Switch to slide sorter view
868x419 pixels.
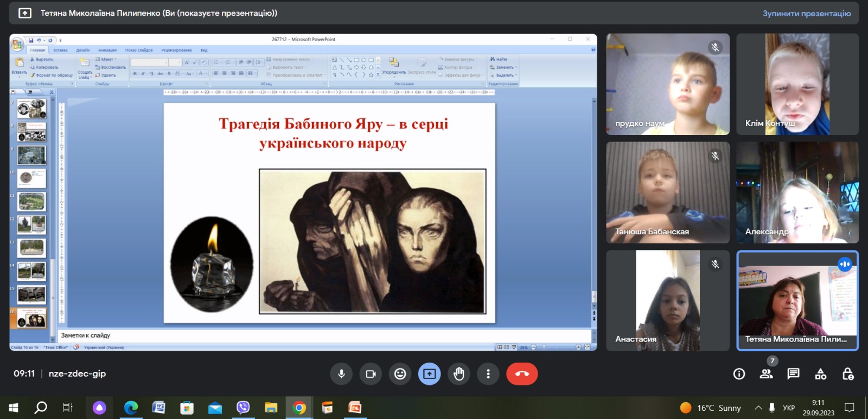[x=506, y=347]
